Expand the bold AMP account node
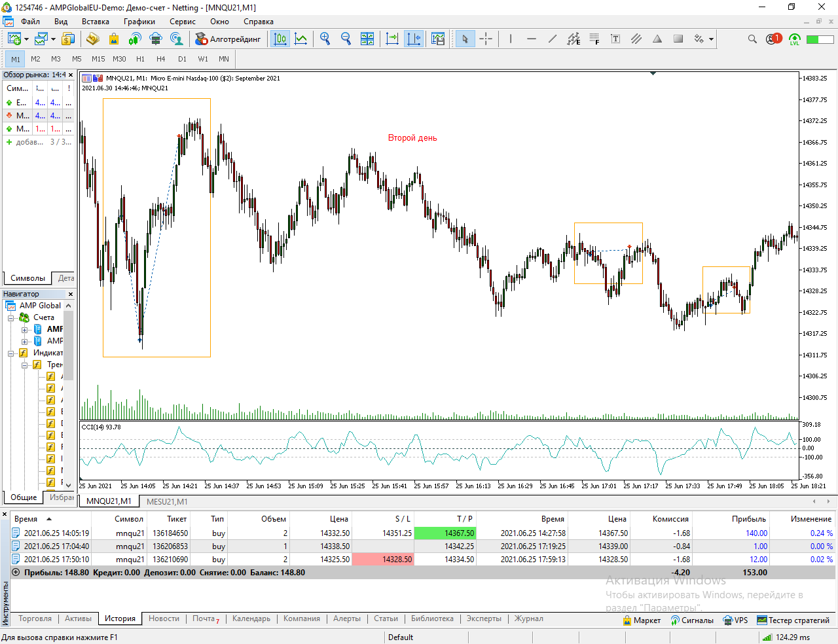 (x=24, y=329)
